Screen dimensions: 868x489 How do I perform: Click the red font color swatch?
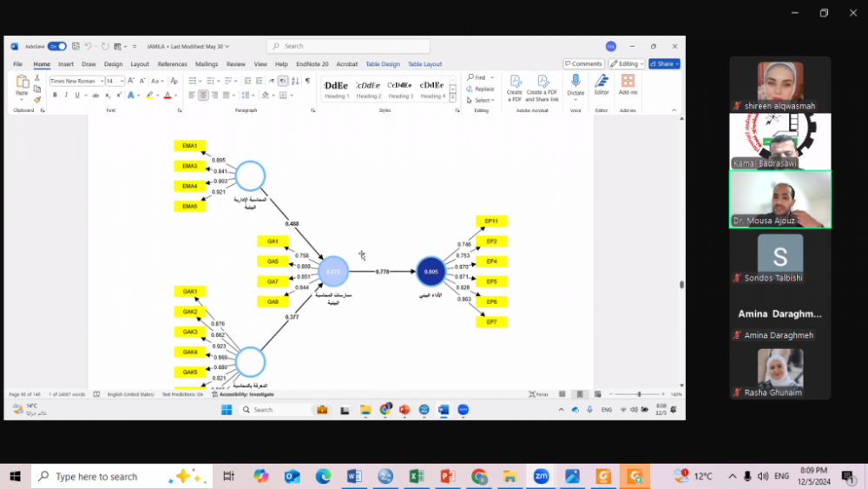[168, 96]
